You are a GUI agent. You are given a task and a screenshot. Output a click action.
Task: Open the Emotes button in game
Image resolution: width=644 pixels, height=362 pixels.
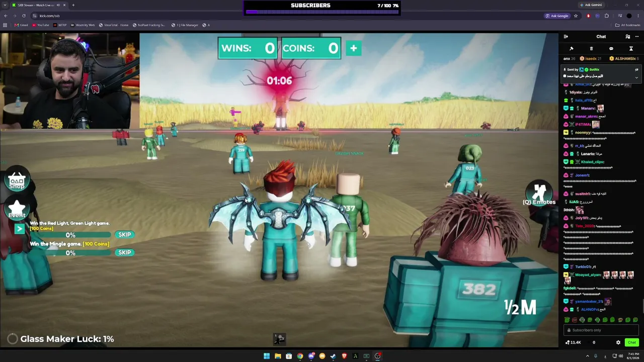[x=539, y=194]
